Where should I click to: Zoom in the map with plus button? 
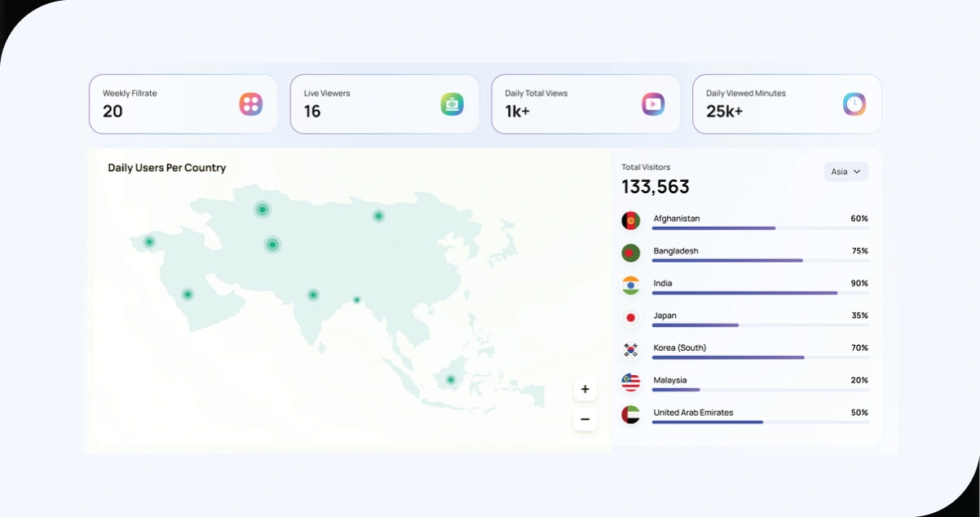coord(585,389)
